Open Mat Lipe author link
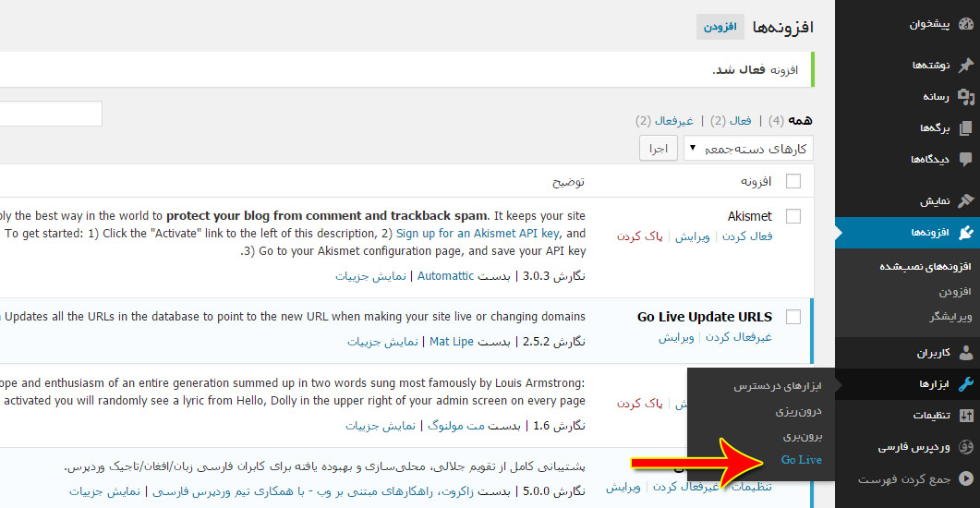 click(x=452, y=342)
